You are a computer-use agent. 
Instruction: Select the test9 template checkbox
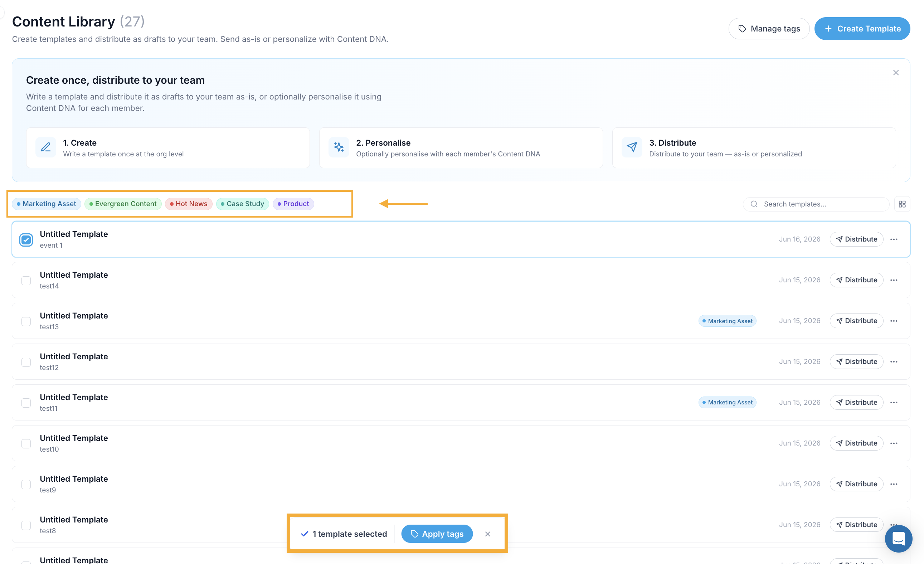(x=26, y=485)
